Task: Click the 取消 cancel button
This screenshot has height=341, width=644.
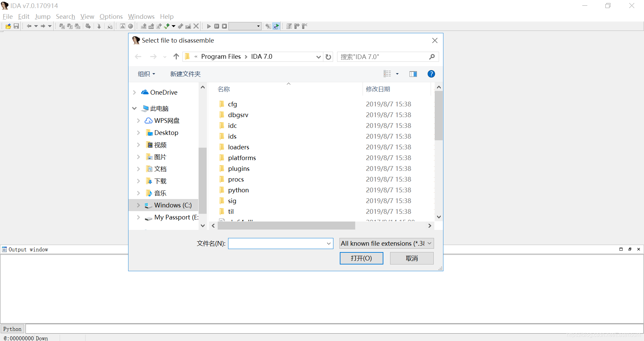Action: (412, 258)
